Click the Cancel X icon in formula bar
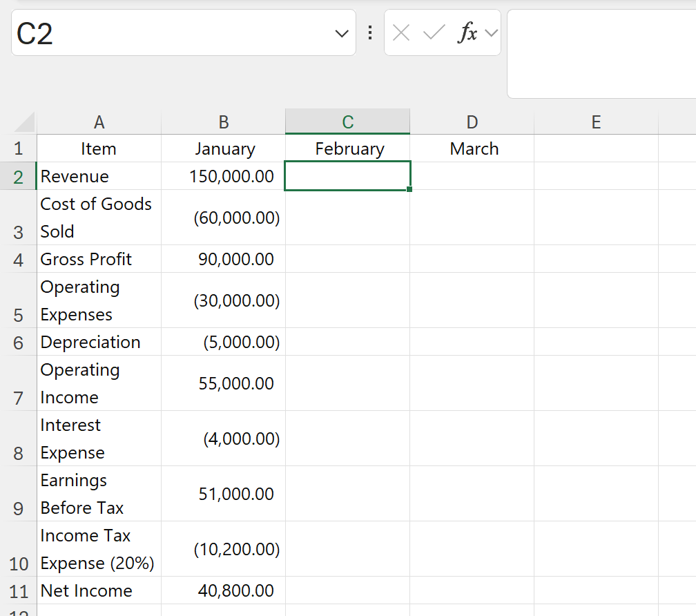 [x=401, y=32]
